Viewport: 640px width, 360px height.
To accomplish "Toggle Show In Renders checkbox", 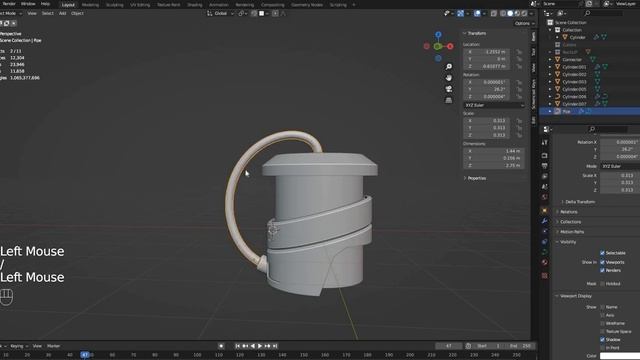I will (x=602, y=270).
